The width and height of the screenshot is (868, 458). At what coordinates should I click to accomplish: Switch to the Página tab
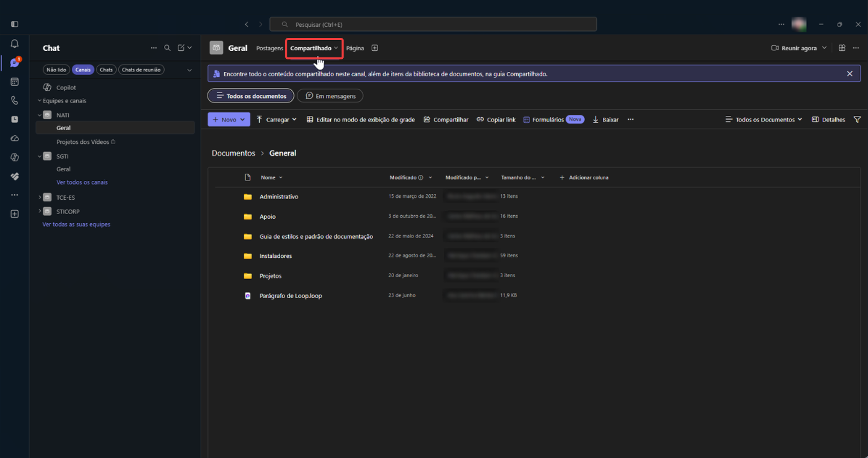355,48
